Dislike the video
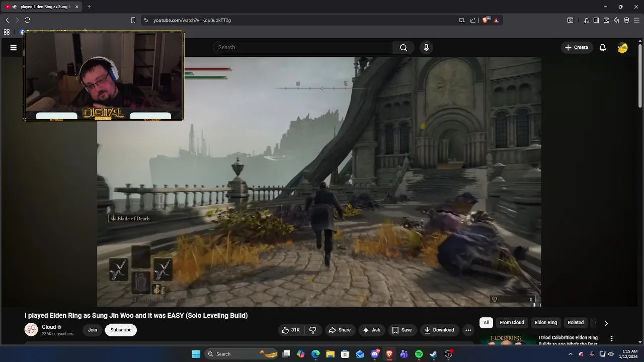The image size is (644, 362). (x=312, y=330)
